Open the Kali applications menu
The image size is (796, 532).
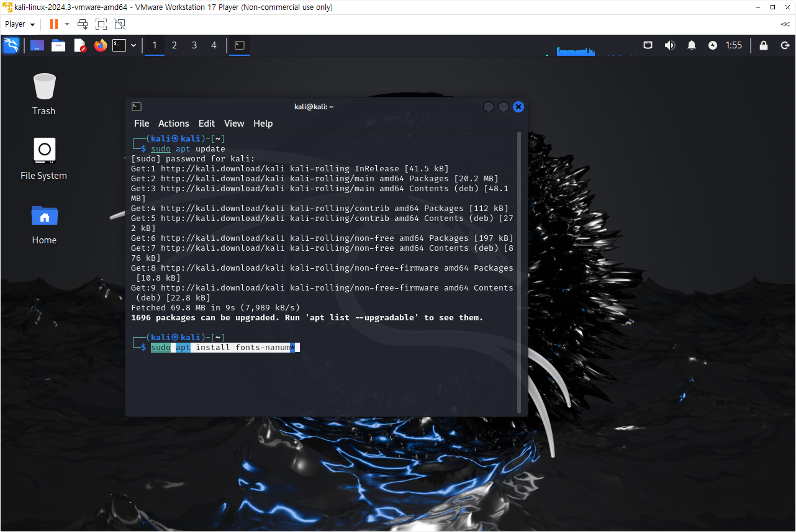11,45
